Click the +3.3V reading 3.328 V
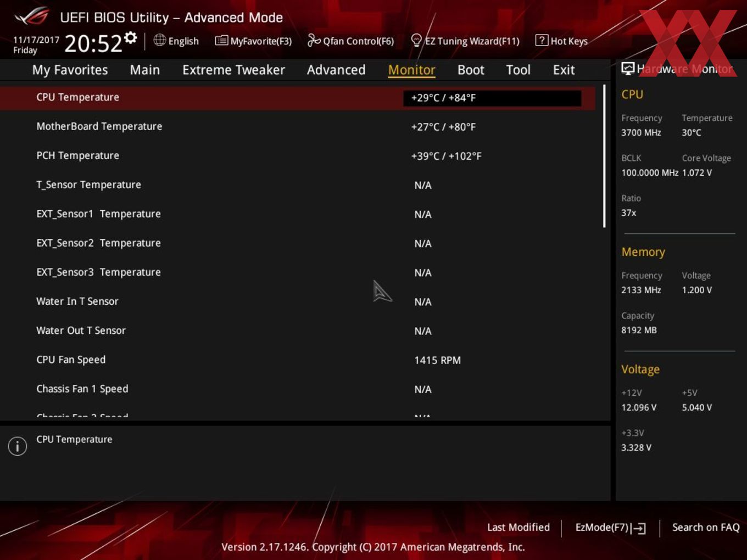 point(636,447)
